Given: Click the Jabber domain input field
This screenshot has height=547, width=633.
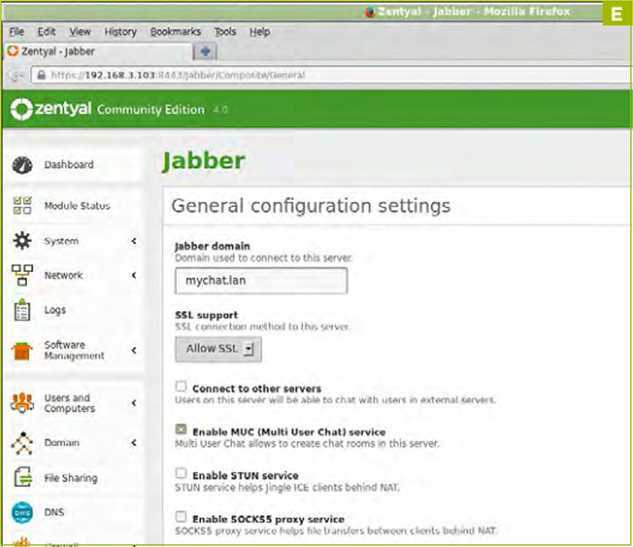Looking at the screenshot, I should point(261,281).
